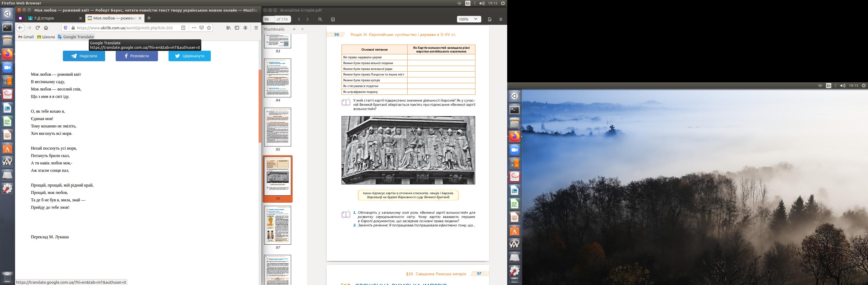Expand the Thumbnails sidebar selector
Screen dimensions: 868x285
click(294, 29)
